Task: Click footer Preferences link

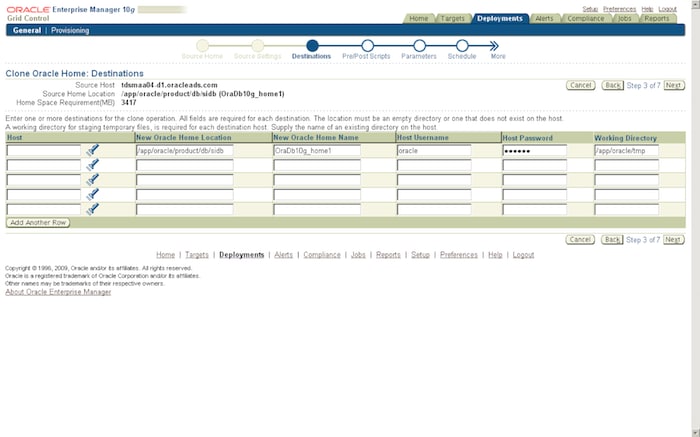Action: pos(458,255)
